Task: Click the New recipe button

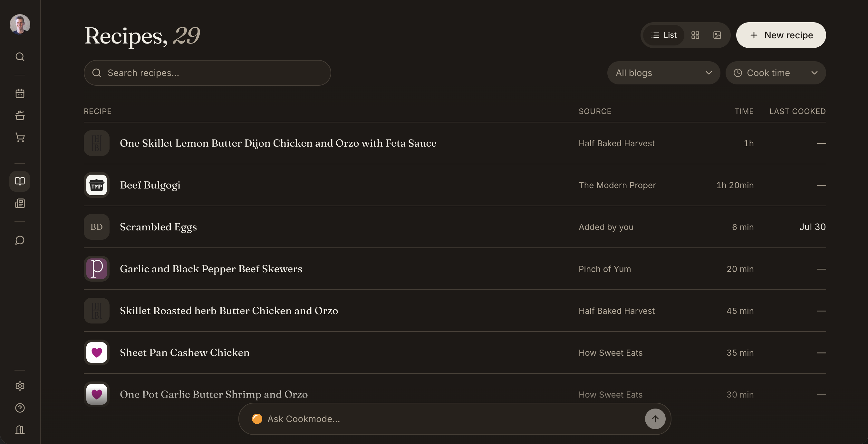Action: (781, 35)
